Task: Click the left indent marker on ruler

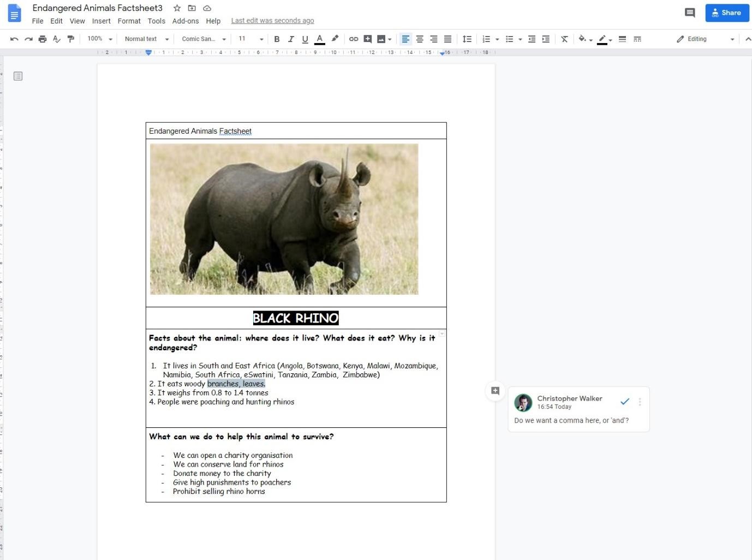Action: [148, 53]
